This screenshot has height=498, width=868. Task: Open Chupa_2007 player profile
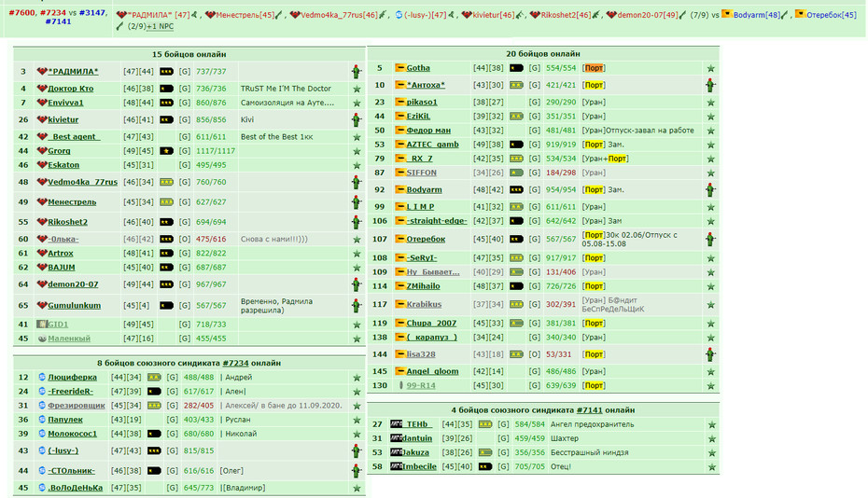coord(431,324)
